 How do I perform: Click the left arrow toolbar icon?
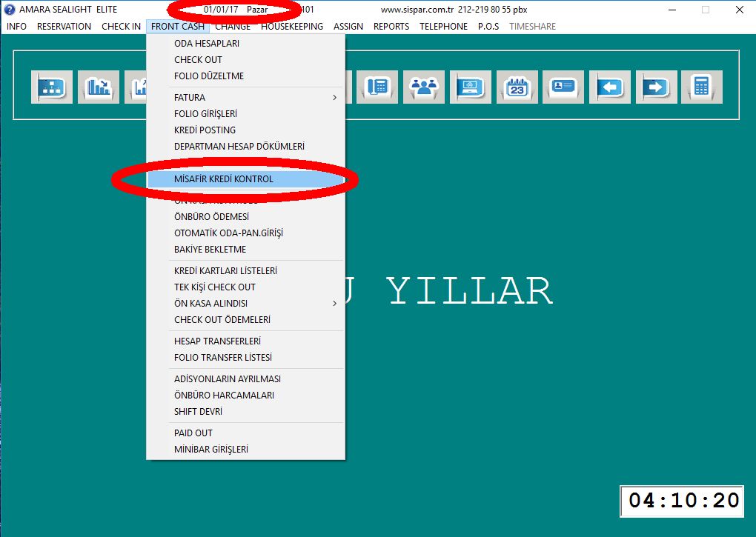pyautogui.click(x=609, y=87)
